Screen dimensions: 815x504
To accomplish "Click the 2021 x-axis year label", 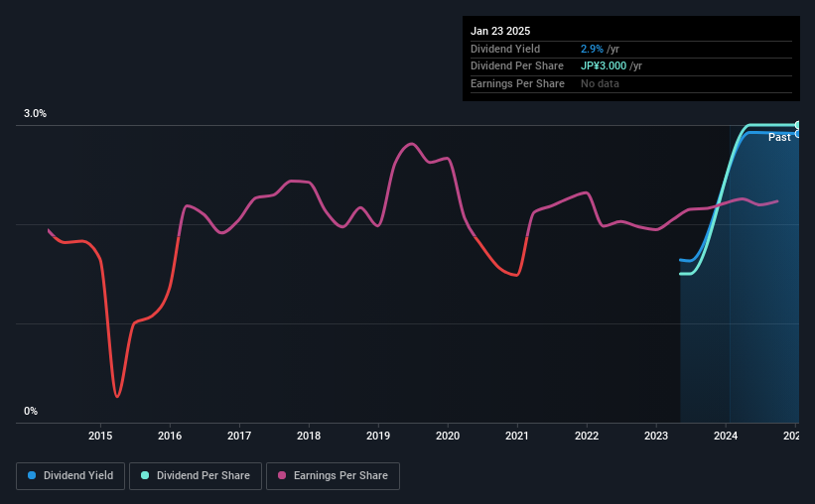I will tap(517, 436).
